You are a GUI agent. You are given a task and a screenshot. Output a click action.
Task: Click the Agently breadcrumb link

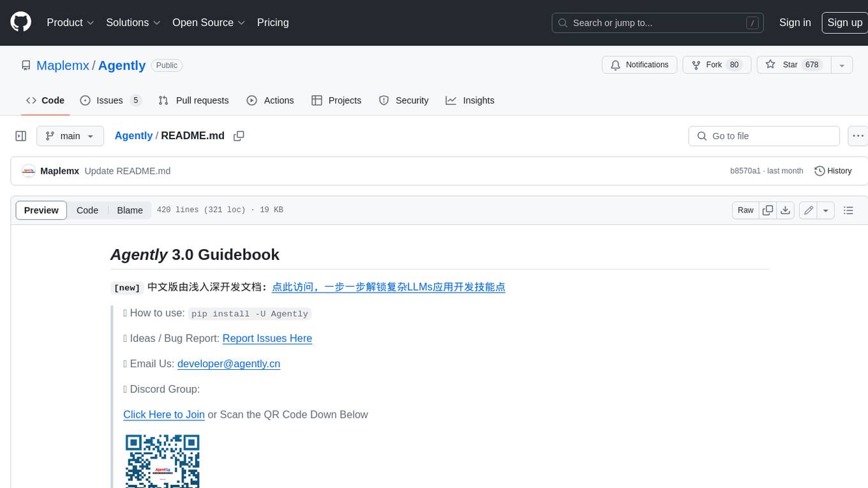[133, 135]
